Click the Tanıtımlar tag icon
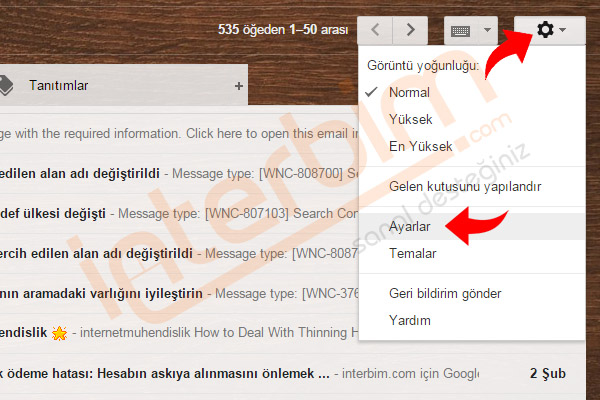 6,85
